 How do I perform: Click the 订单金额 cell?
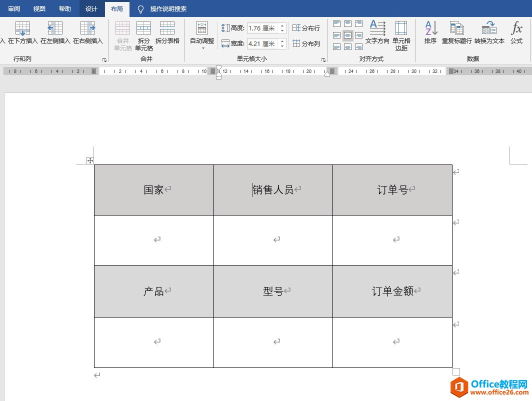392,291
